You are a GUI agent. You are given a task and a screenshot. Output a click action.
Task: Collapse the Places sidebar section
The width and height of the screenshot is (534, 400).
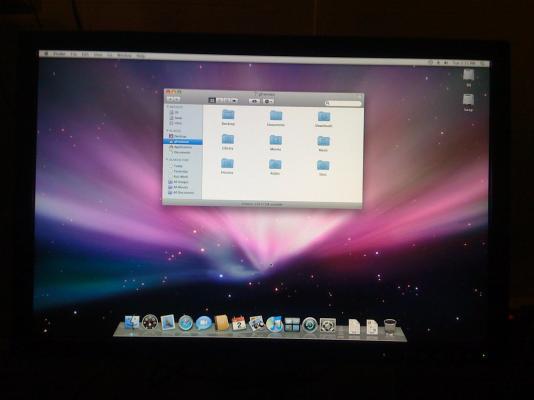point(167,131)
